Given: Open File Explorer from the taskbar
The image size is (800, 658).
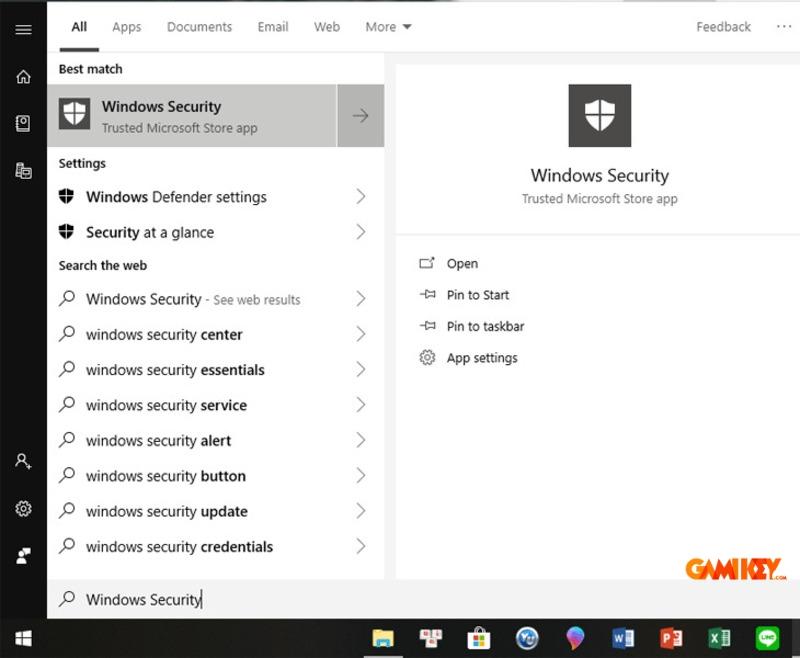Looking at the screenshot, I should [384, 637].
